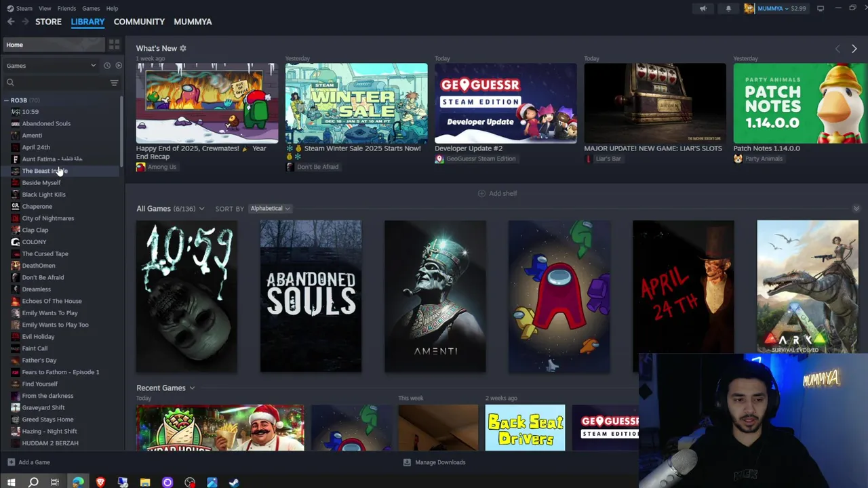
Task: Go forward with the right arrow
Action: (25, 22)
